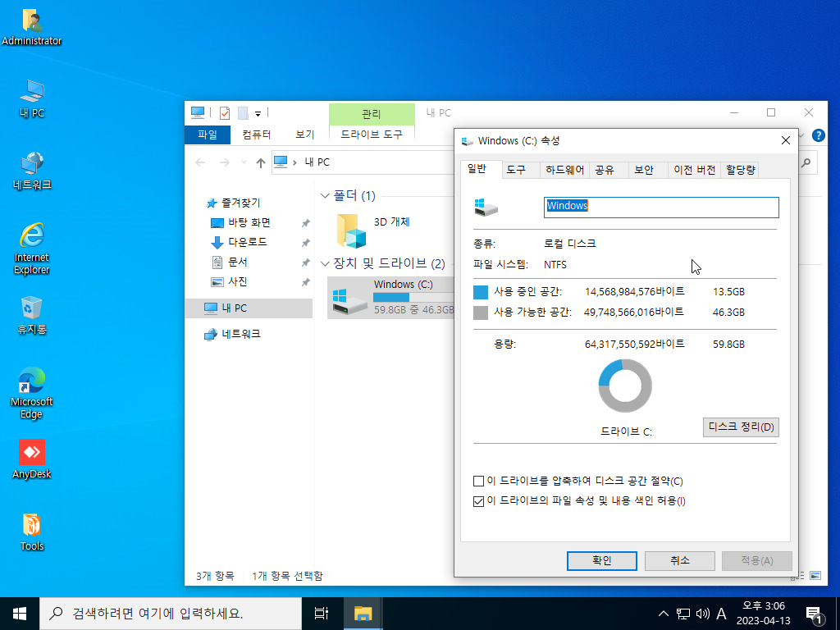
Task: Select 사진 in navigation pane
Action: [230, 282]
